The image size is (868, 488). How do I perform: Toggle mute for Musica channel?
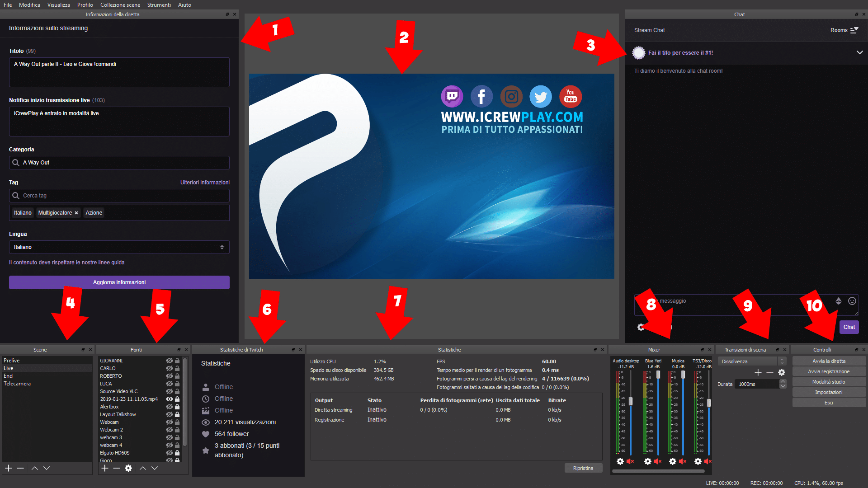[x=683, y=461]
